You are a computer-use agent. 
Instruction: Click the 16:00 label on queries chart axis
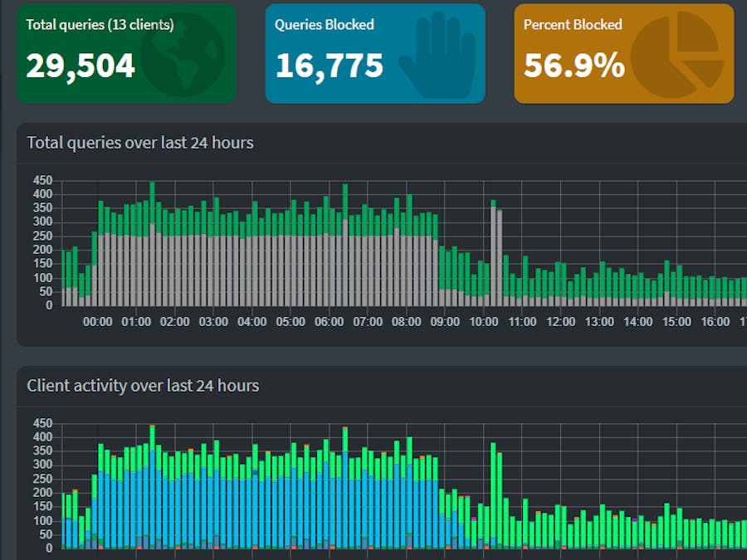(715, 322)
